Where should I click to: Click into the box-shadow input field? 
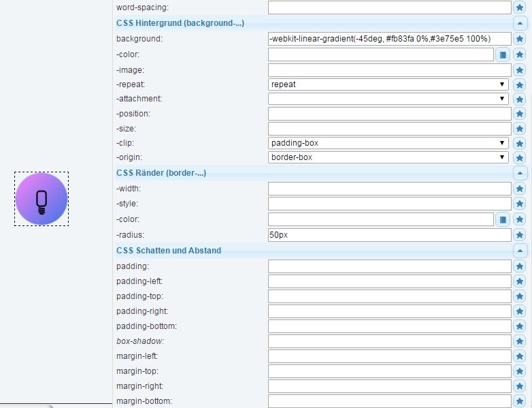pos(390,341)
